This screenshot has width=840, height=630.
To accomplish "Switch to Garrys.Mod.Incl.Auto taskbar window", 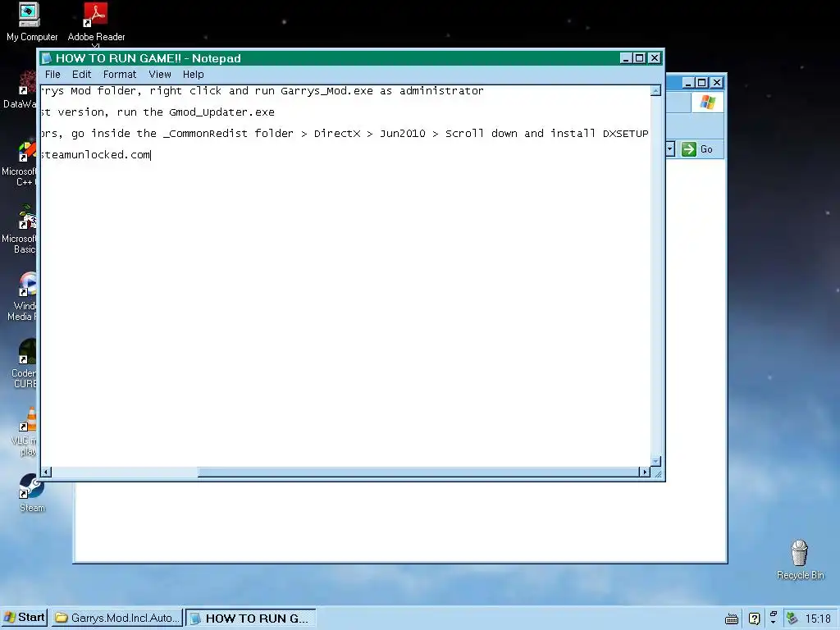I will click(118, 619).
